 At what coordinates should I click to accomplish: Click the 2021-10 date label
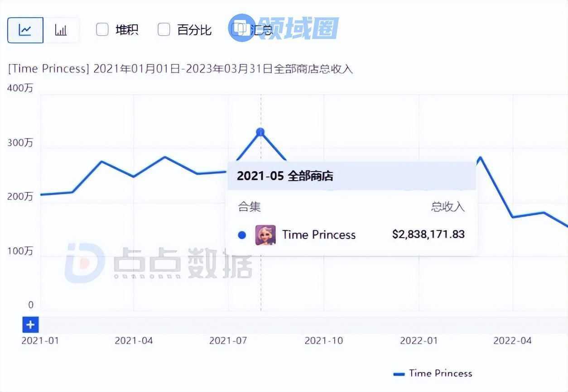pyautogui.click(x=323, y=340)
